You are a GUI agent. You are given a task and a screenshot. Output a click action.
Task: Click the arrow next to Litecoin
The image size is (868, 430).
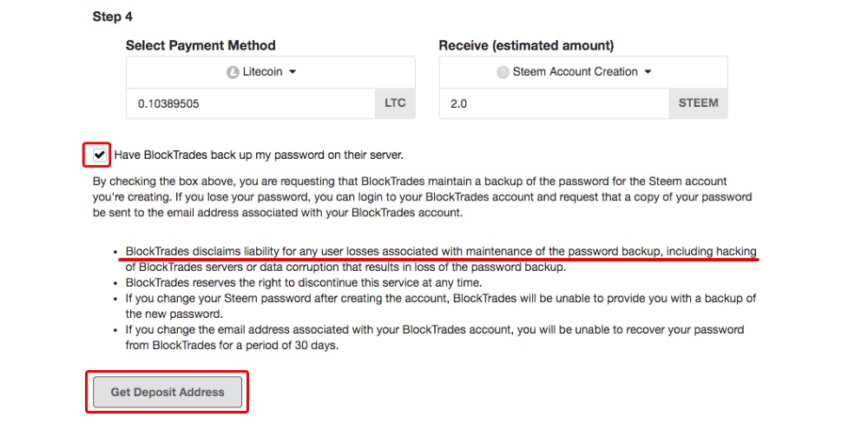[x=293, y=72]
